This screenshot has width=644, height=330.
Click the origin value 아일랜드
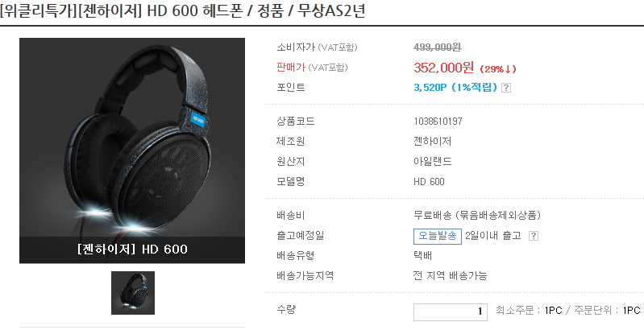click(433, 162)
